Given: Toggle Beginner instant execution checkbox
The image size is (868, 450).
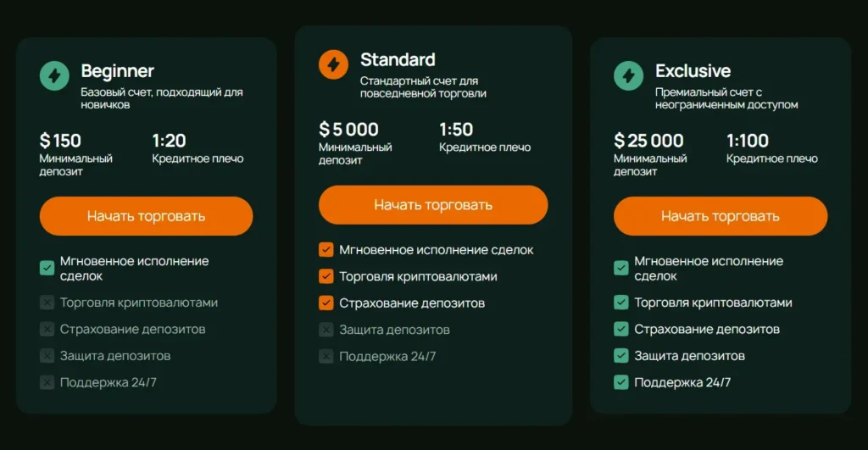Looking at the screenshot, I should click(x=47, y=269).
